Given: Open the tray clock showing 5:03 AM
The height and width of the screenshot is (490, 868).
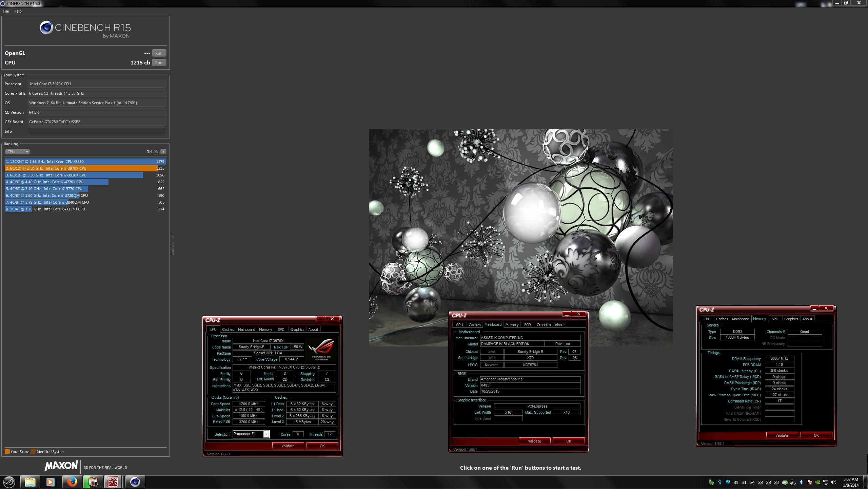Looking at the screenshot, I should point(851,483).
